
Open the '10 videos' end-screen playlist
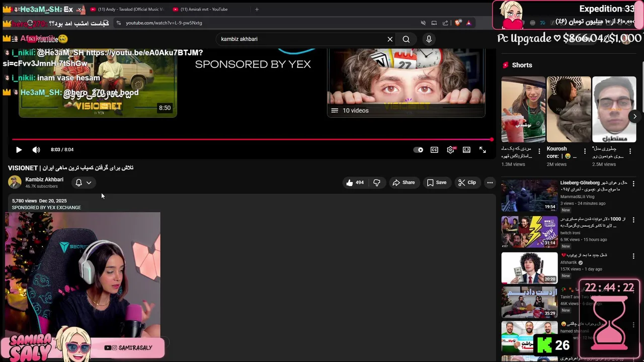406,83
